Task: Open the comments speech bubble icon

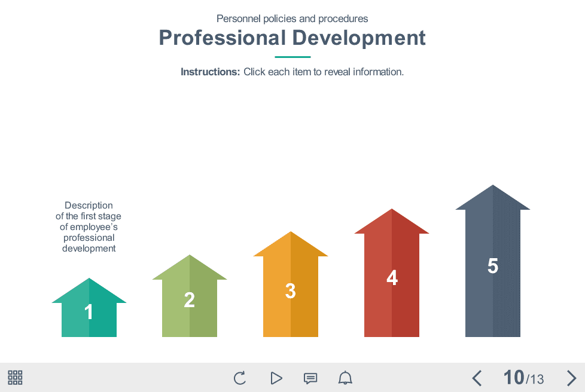Action: (310, 378)
